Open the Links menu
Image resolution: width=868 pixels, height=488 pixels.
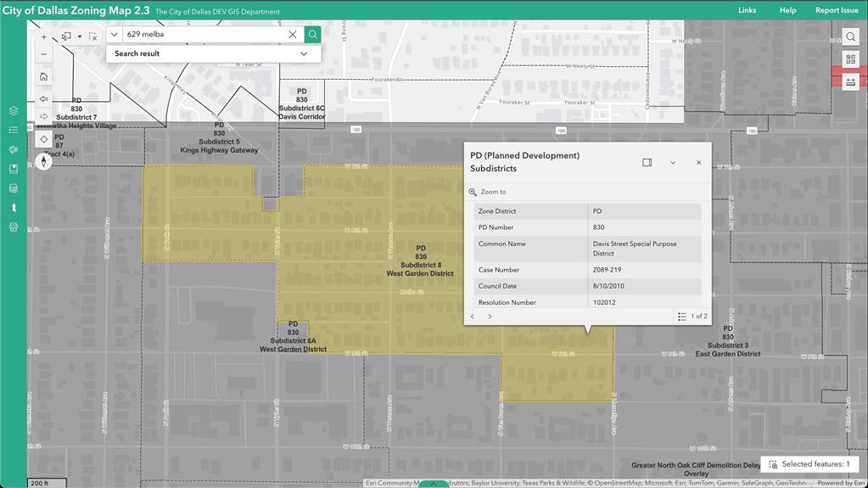point(747,10)
